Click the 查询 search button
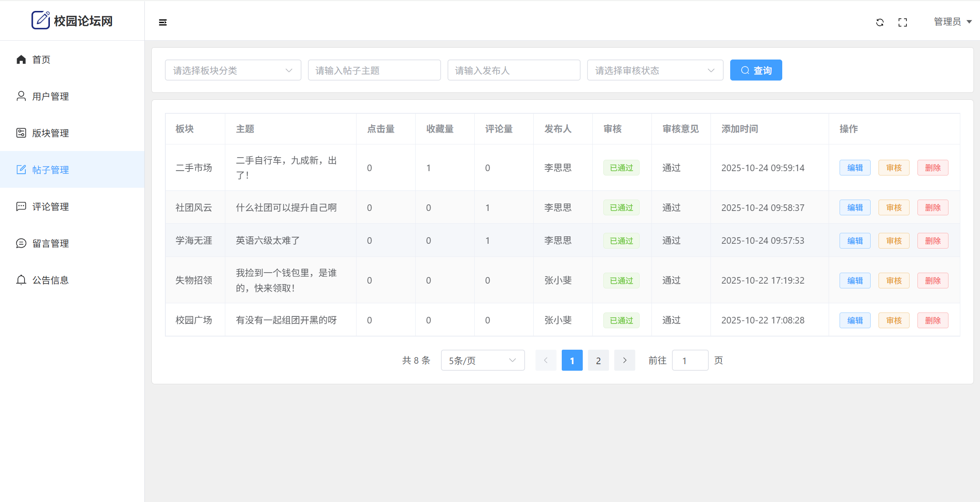This screenshot has width=980, height=502. coord(756,70)
